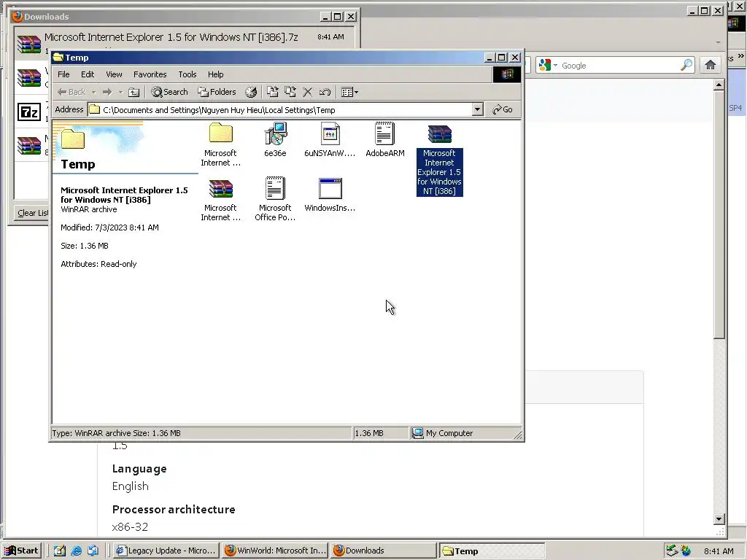Click the 'Attributes: Read-only' text
Viewport: 747px width, 560px height.
[x=98, y=264]
